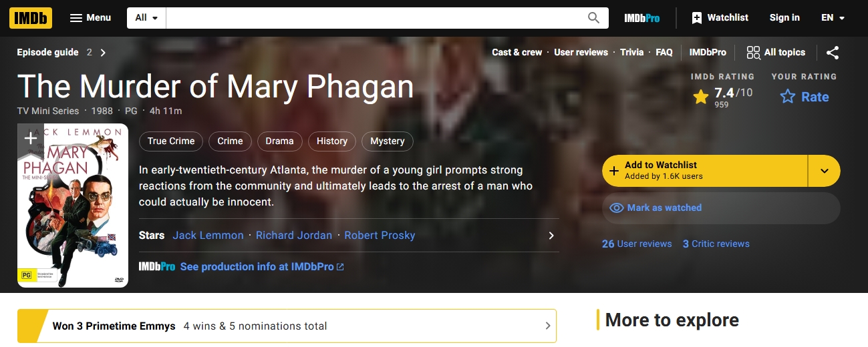The width and height of the screenshot is (868, 347).
Task: Open the FAQ page
Action: [x=664, y=52]
